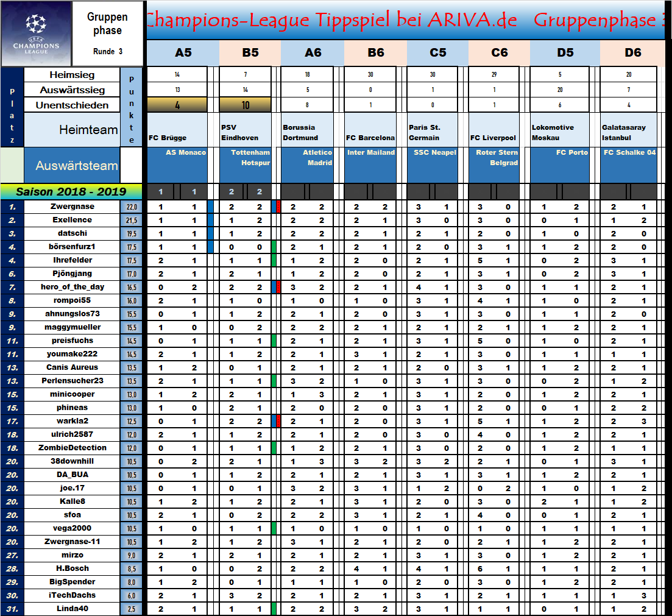The image size is (672, 616).
Task: Click player name Ihrefelder
Action: pos(72,260)
